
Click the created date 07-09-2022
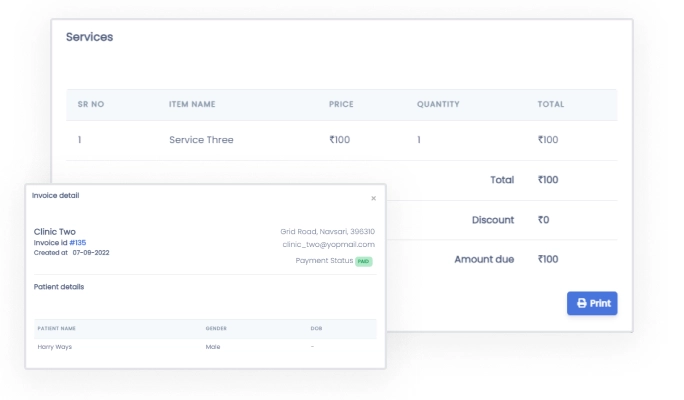coord(91,253)
